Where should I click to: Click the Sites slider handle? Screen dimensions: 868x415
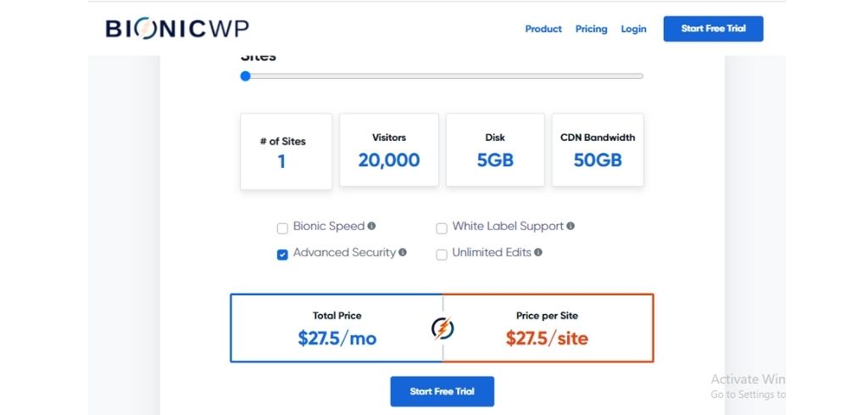245,76
